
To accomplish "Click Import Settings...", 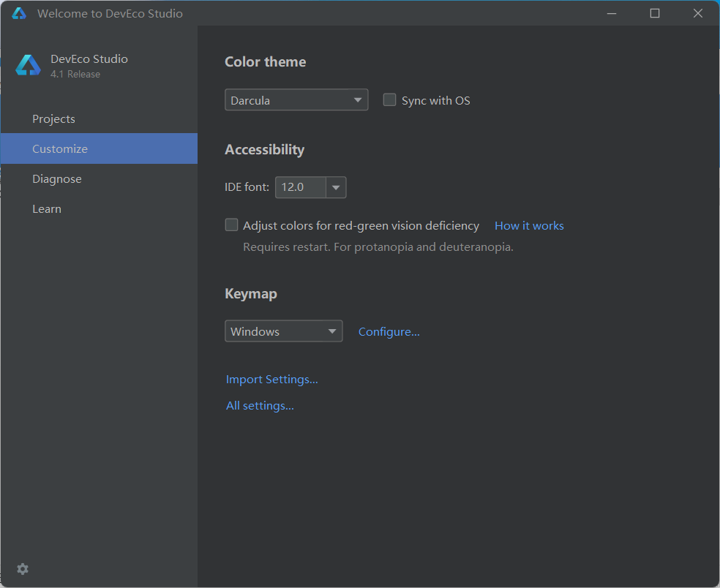I will [x=271, y=379].
